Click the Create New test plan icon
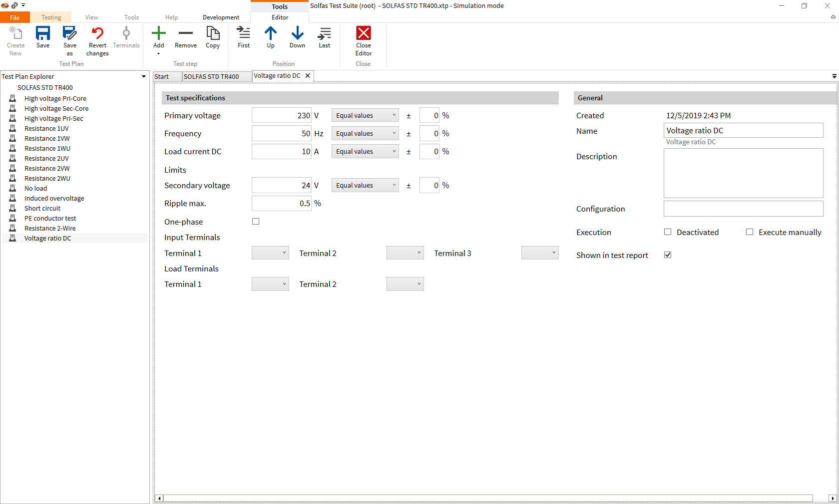 pos(15,33)
